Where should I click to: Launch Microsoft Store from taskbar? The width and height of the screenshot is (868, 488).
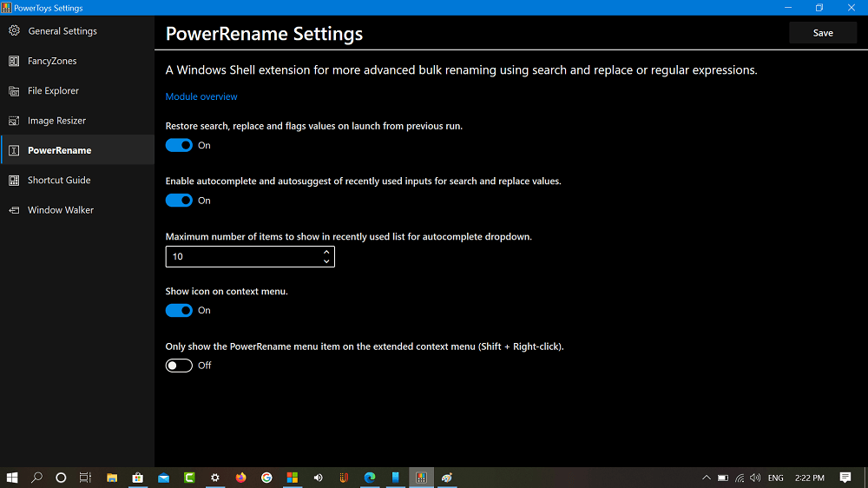tap(138, 478)
